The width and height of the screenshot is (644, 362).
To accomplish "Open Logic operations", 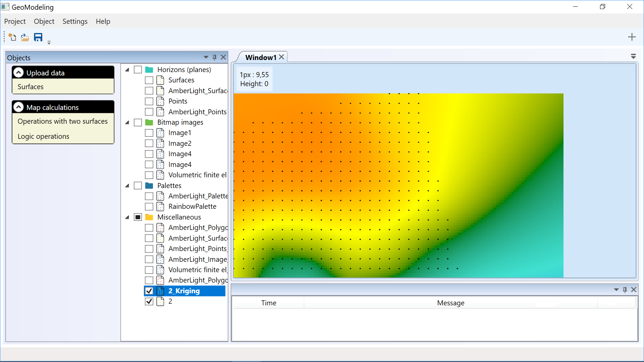I will 44,136.
